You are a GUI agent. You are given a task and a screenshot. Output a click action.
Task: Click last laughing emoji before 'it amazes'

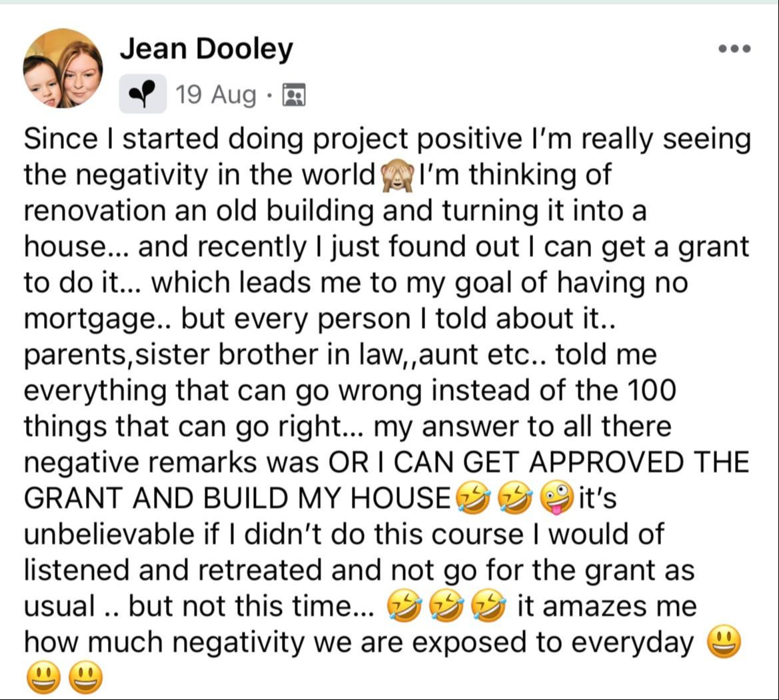pyautogui.click(x=488, y=605)
